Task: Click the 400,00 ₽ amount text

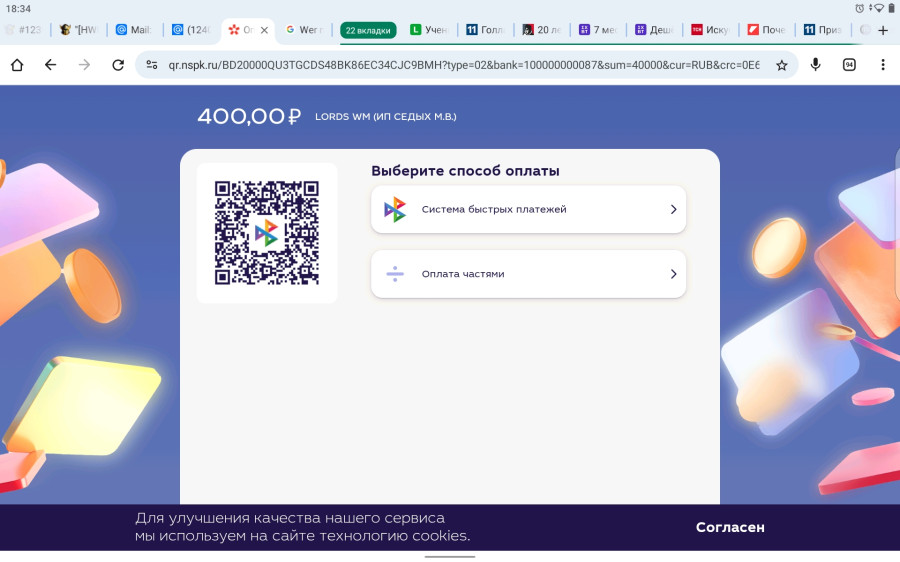Action: point(249,117)
